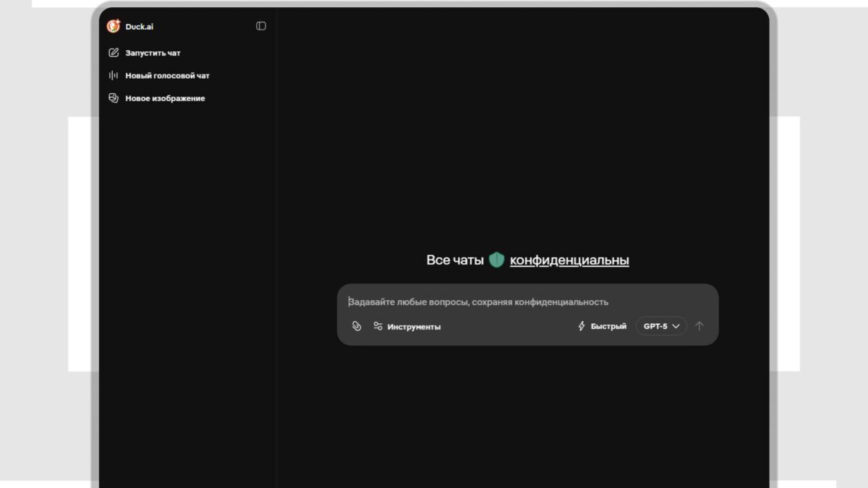
Task: Click the Duck.ai logo icon
Action: coord(114,26)
